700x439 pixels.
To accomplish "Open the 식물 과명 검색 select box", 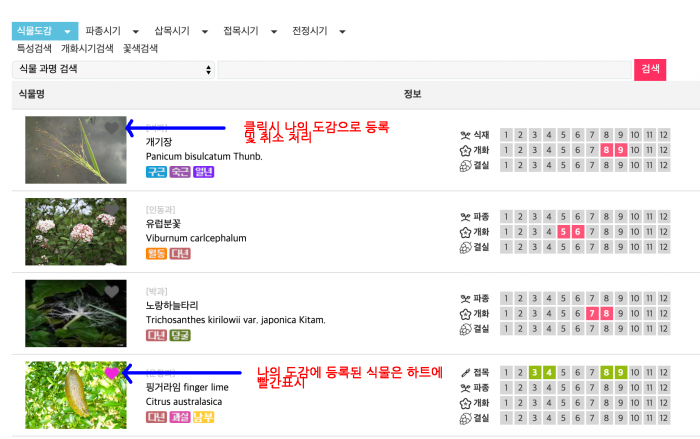I will (x=113, y=69).
